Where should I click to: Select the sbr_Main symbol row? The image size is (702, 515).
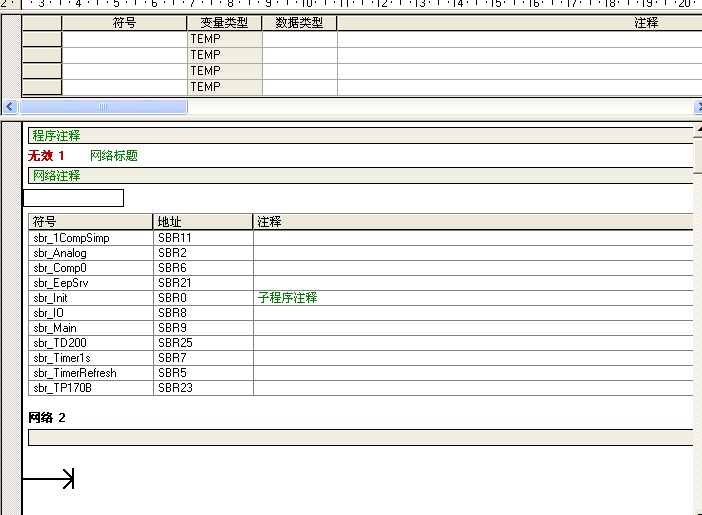pyautogui.click(x=90, y=328)
